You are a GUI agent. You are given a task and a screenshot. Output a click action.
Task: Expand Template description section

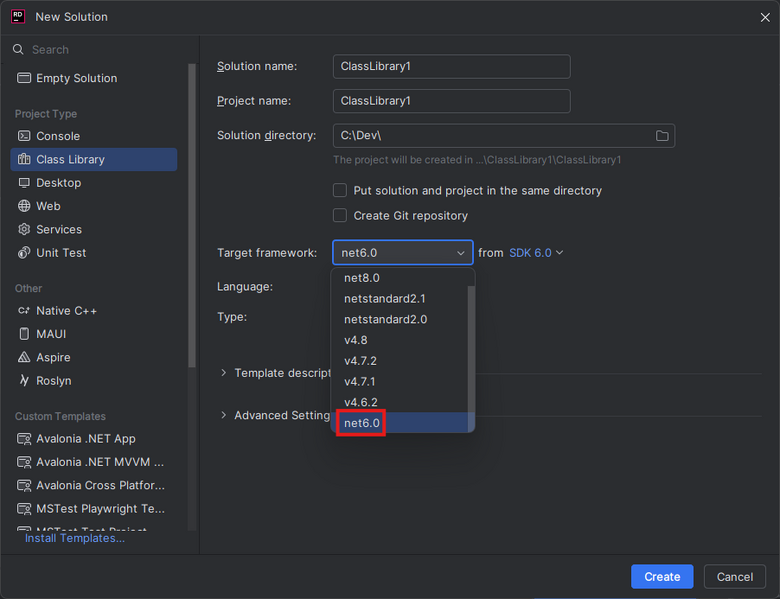[x=223, y=373]
